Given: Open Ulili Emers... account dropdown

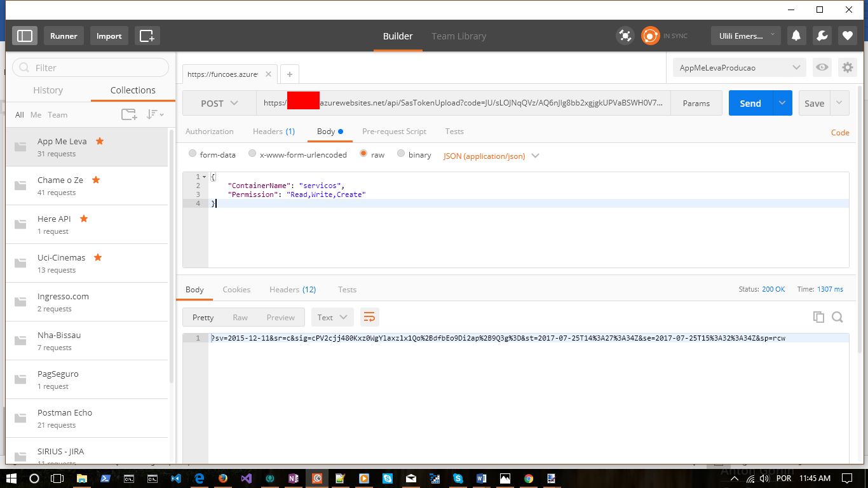Looking at the screenshot, I should point(746,36).
